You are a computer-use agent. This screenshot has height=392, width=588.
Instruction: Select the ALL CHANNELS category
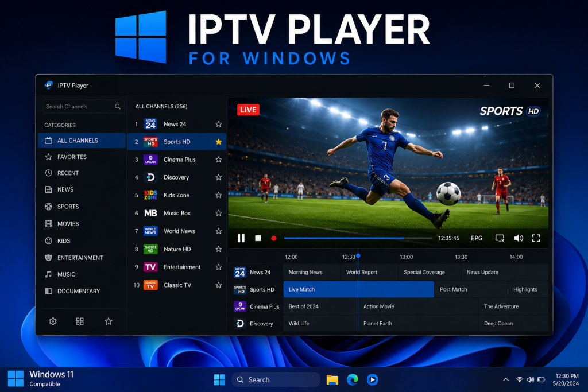(82, 141)
